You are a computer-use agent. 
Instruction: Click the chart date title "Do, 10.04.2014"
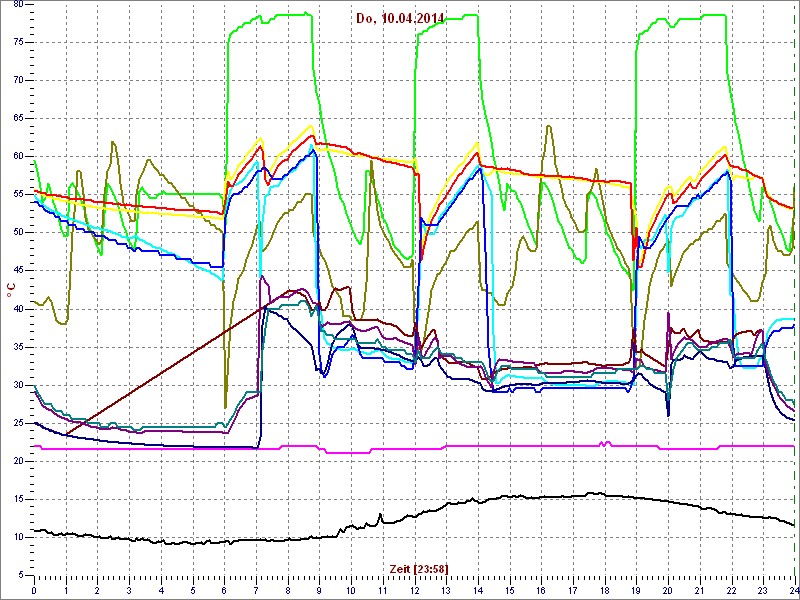click(400, 19)
